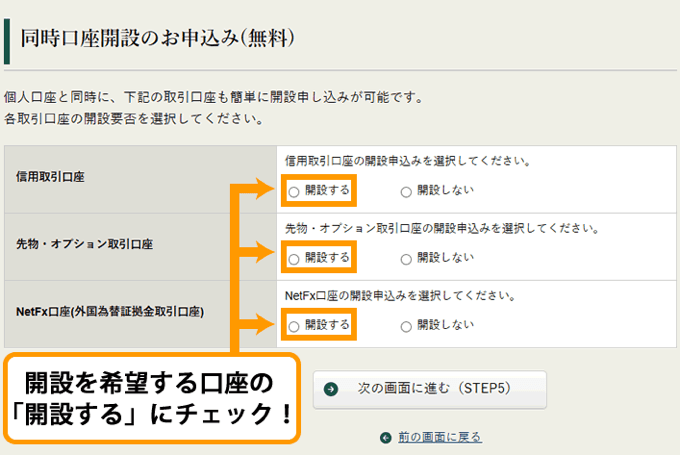Open the 前の画面に戻る link
Screen dimensions: 680x455
tap(439, 438)
